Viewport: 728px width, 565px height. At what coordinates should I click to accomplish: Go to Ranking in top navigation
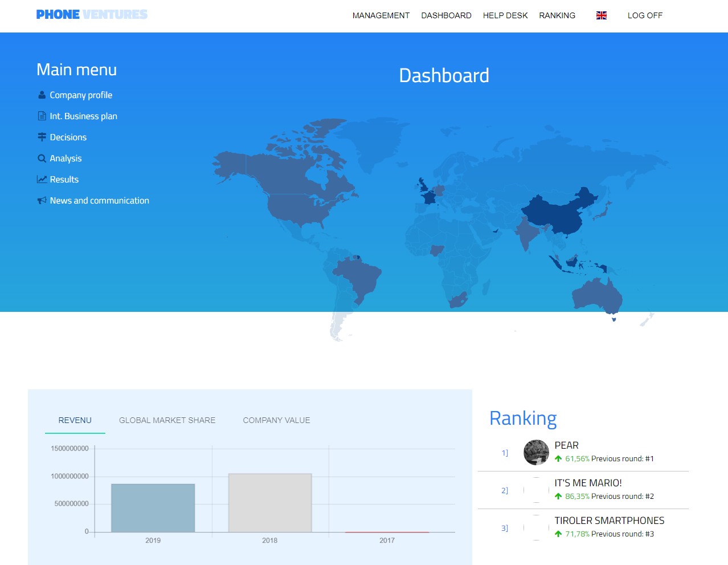[557, 15]
